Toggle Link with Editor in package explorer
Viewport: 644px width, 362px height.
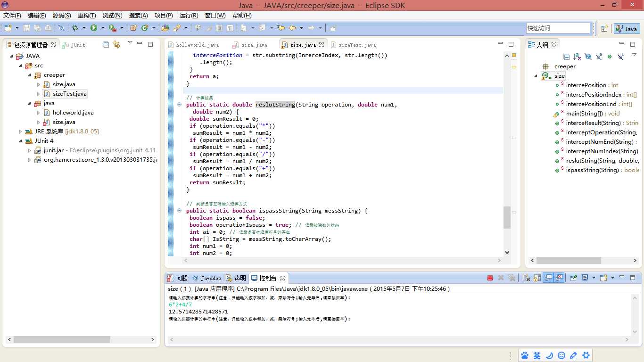click(x=116, y=44)
